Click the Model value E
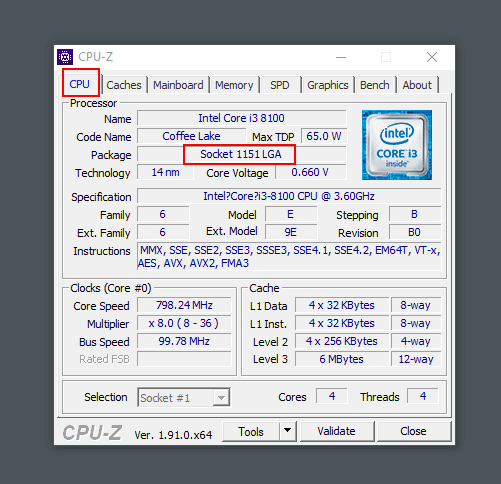Image resolution: width=501 pixels, height=484 pixels. 291,214
